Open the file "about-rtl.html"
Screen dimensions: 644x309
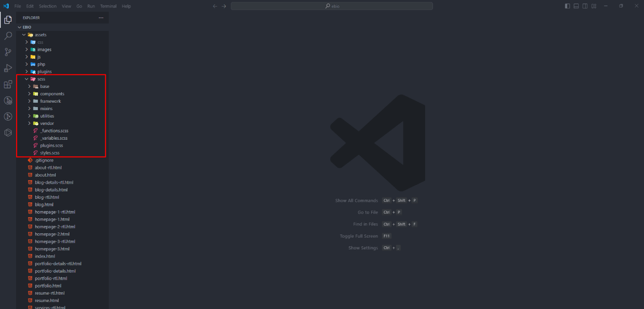tap(48, 168)
